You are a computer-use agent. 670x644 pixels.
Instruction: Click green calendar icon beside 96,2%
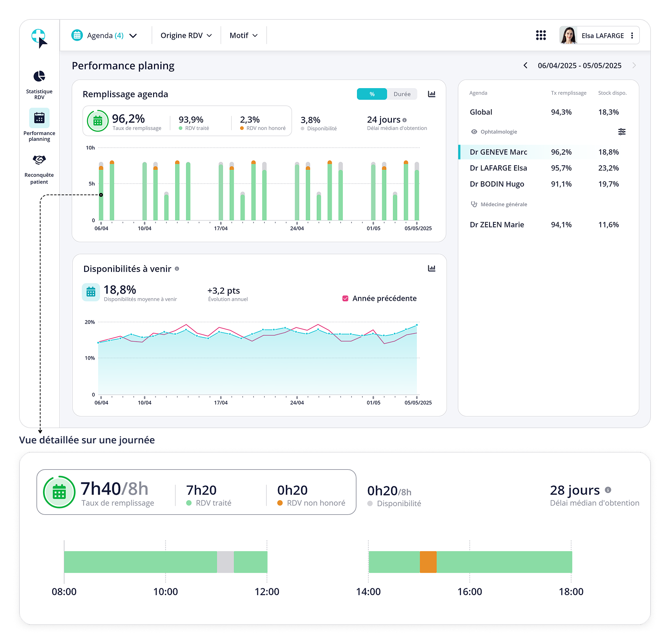click(98, 121)
